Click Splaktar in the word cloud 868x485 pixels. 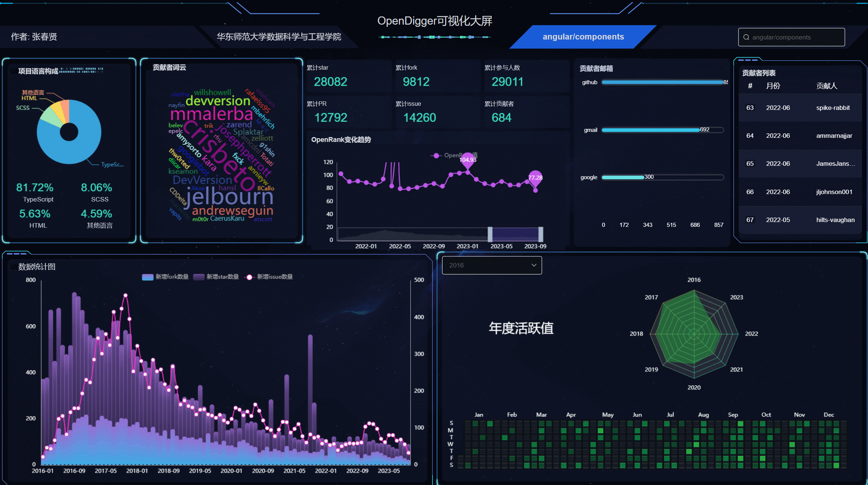(248, 132)
